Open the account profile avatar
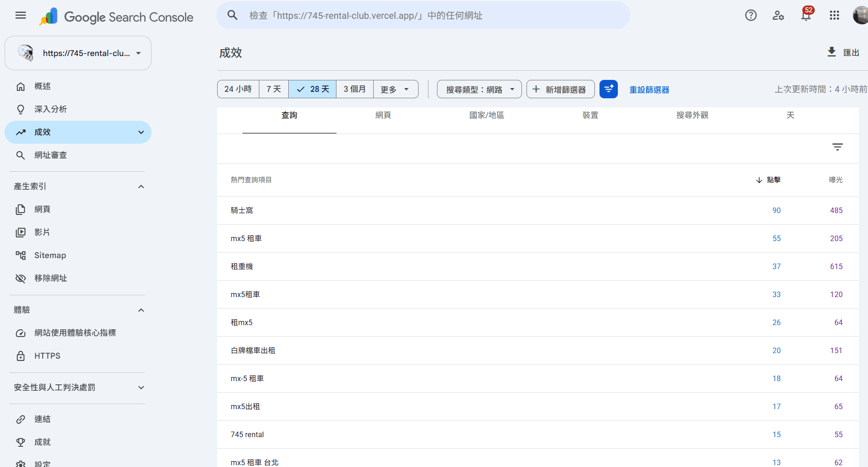 point(860,16)
